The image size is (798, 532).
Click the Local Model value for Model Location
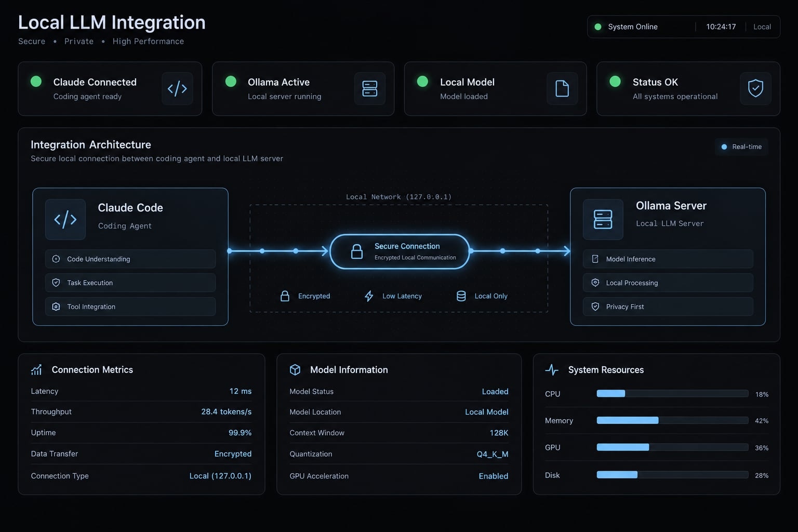[487, 412]
